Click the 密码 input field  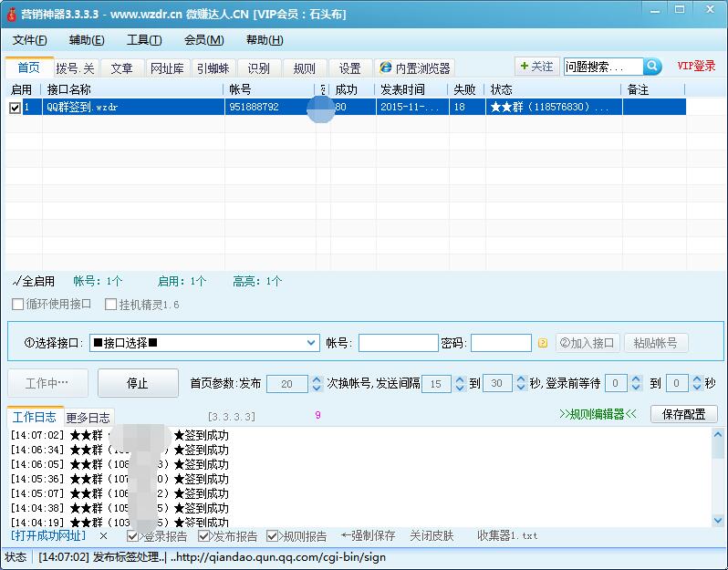pos(501,343)
